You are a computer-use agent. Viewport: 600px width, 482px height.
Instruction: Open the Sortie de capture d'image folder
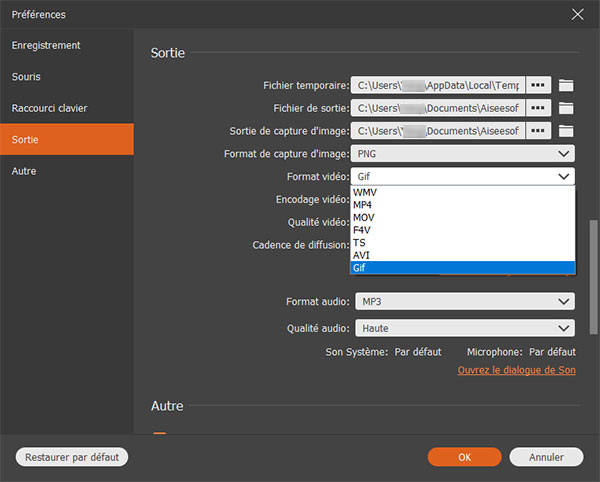567,131
